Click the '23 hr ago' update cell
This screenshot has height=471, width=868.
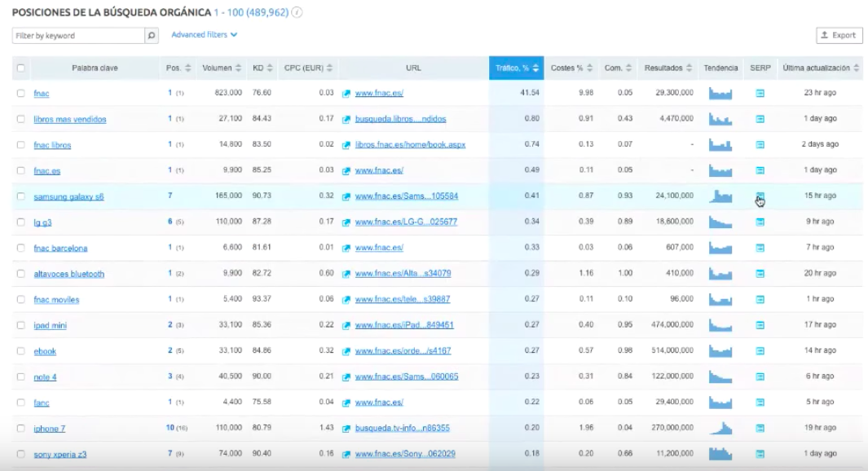(820, 93)
